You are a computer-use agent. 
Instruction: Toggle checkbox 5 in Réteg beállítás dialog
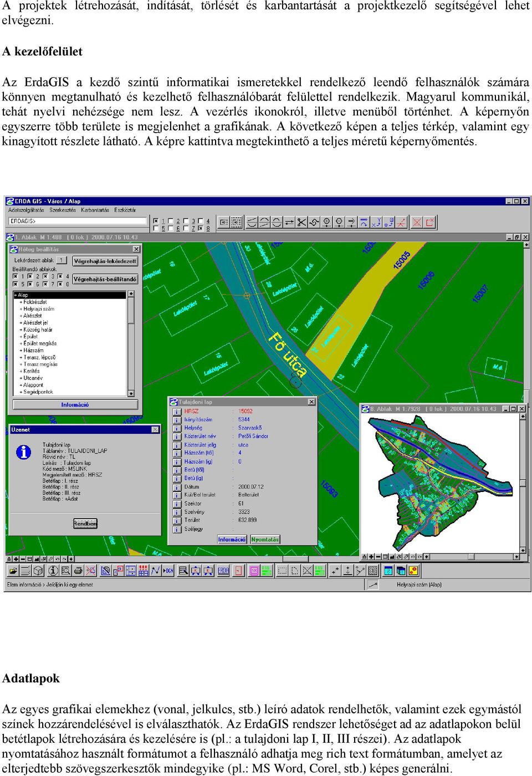tap(16, 284)
